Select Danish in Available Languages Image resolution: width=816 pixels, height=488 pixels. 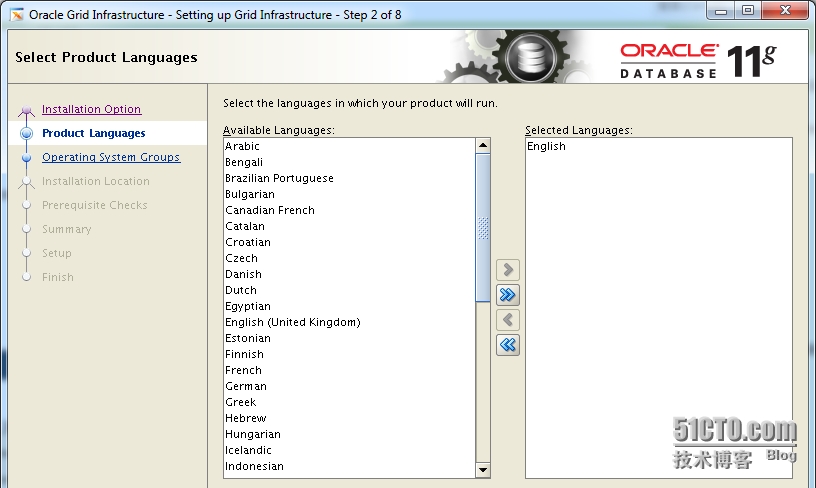click(349, 274)
